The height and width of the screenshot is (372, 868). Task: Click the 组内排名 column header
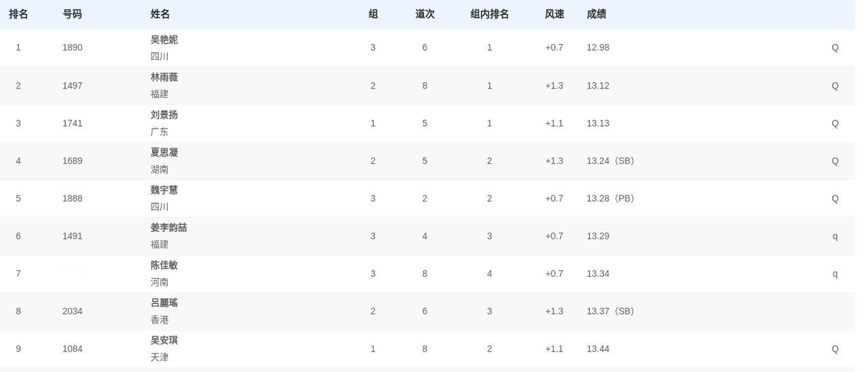coord(490,14)
